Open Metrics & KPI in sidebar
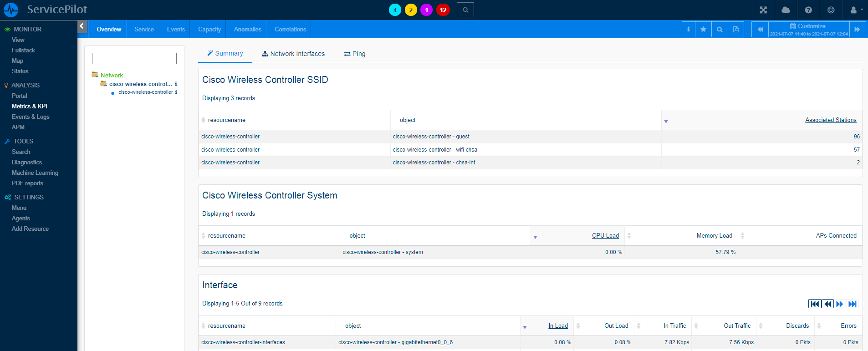Viewport: 868px width, 351px height. click(30, 106)
